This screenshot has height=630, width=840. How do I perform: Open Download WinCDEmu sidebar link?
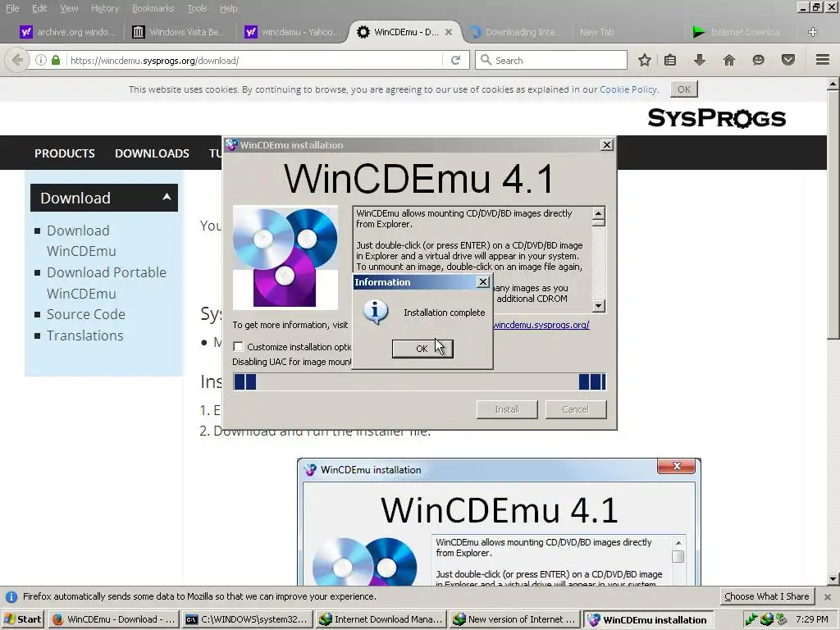pos(81,240)
